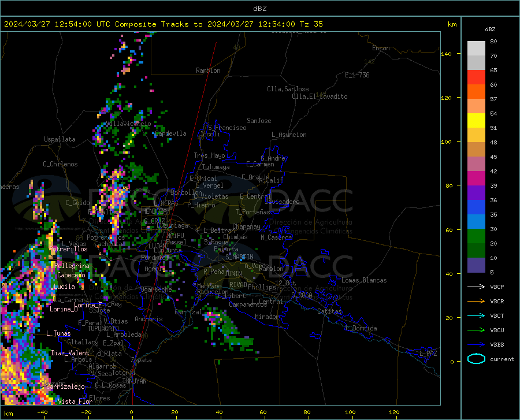Select the light gray 70 dBZ swatch
The height and width of the screenshot is (420, 520).
click(476, 49)
